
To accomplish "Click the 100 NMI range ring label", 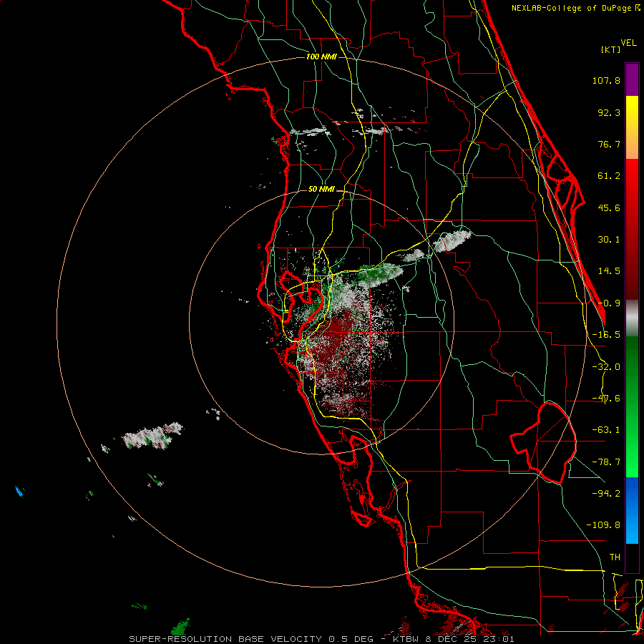I will click(x=321, y=57).
